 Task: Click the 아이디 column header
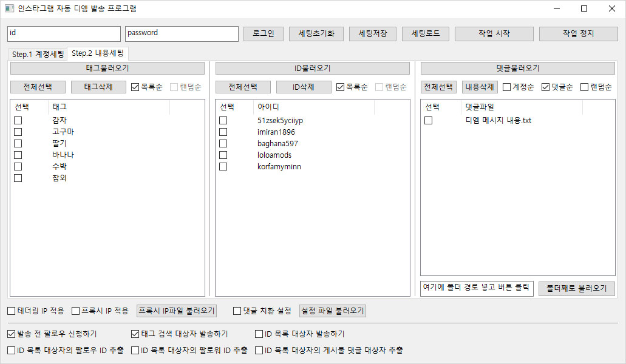(x=314, y=107)
